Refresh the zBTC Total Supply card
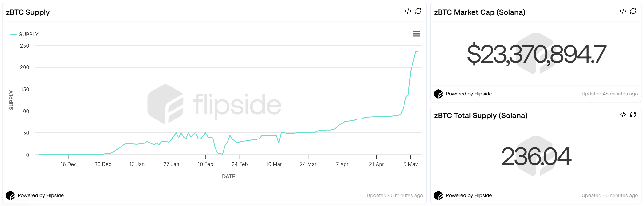This screenshot has height=206, width=644. pos(633,115)
